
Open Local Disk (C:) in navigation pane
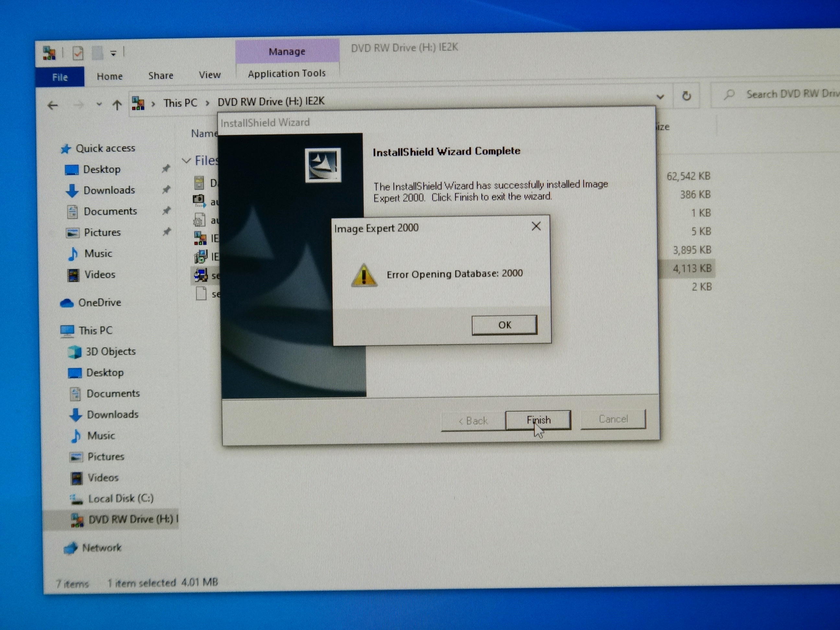pyautogui.click(x=121, y=499)
